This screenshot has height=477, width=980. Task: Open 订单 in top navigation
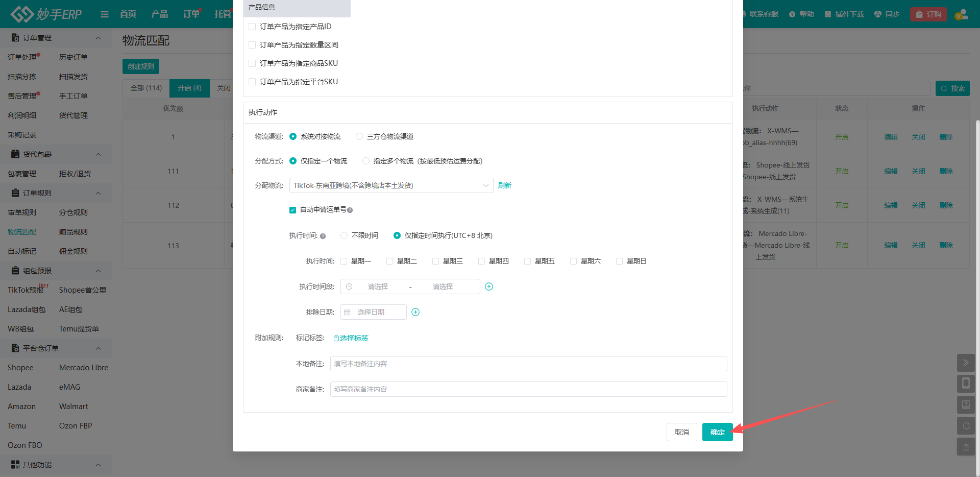click(191, 14)
